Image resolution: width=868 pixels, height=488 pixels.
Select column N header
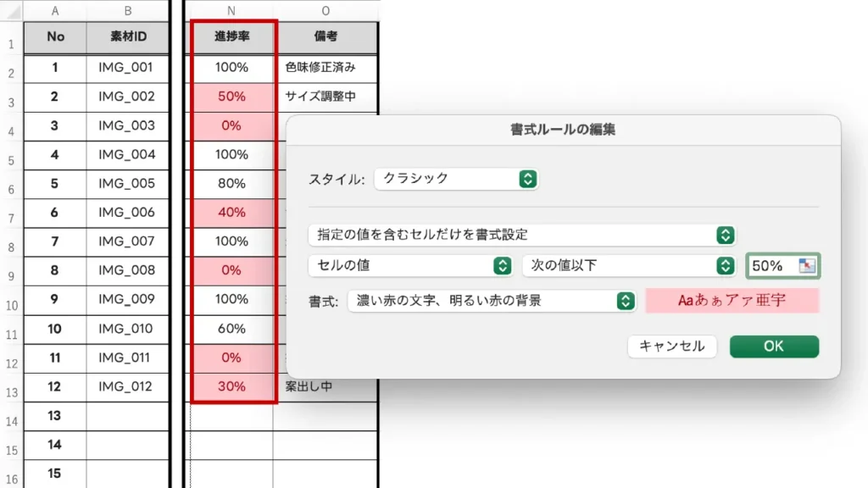pos(231,10)
